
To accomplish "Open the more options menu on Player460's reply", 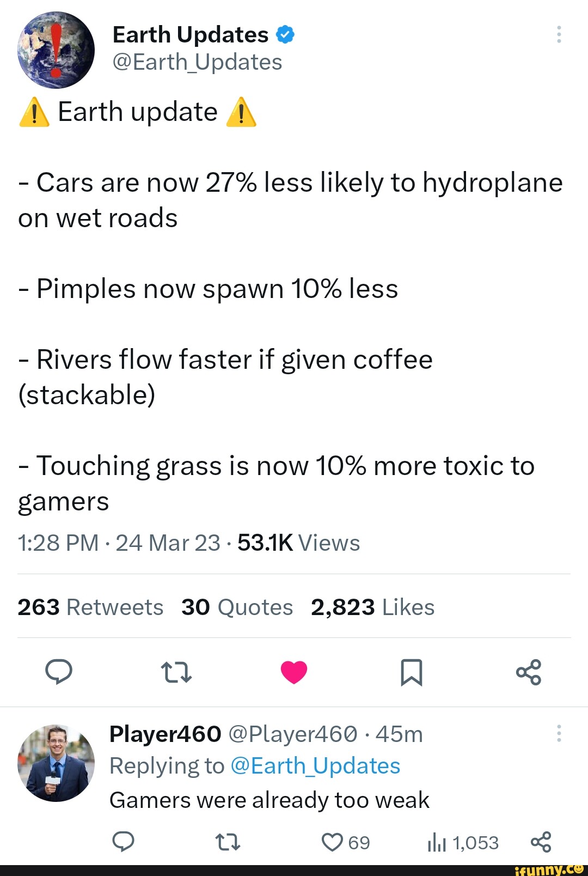I will tap(559, 733).
